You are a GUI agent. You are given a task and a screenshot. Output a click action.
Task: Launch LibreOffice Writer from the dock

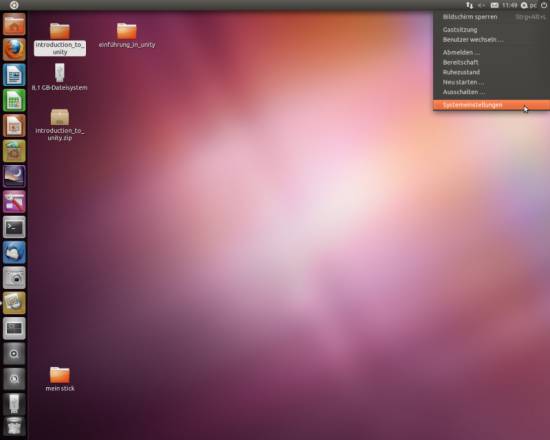point(14,75)
